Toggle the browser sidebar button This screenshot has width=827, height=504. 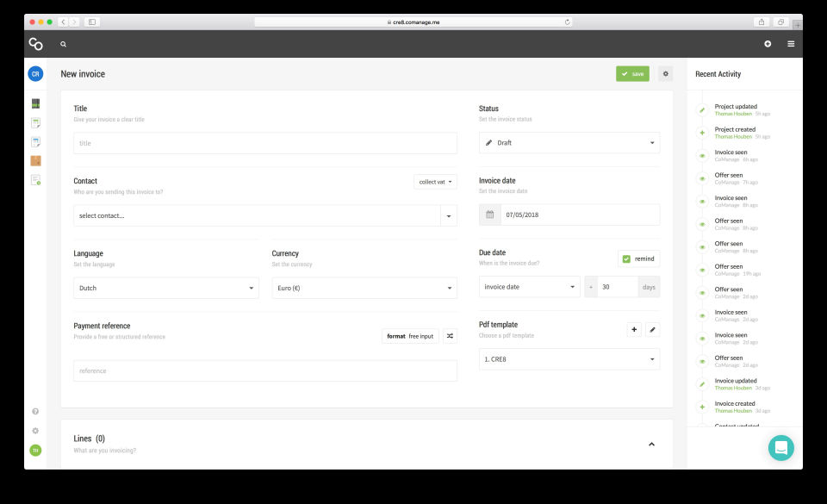pos(92,22)
